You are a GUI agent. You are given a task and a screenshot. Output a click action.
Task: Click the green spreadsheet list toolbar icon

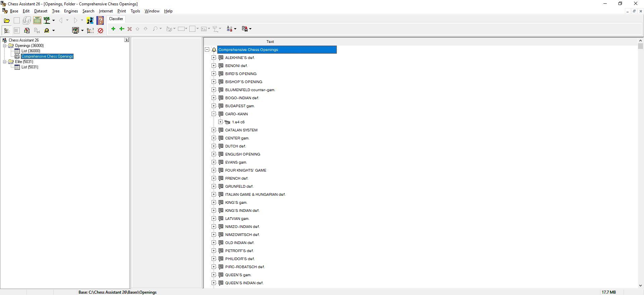point(37,20)
